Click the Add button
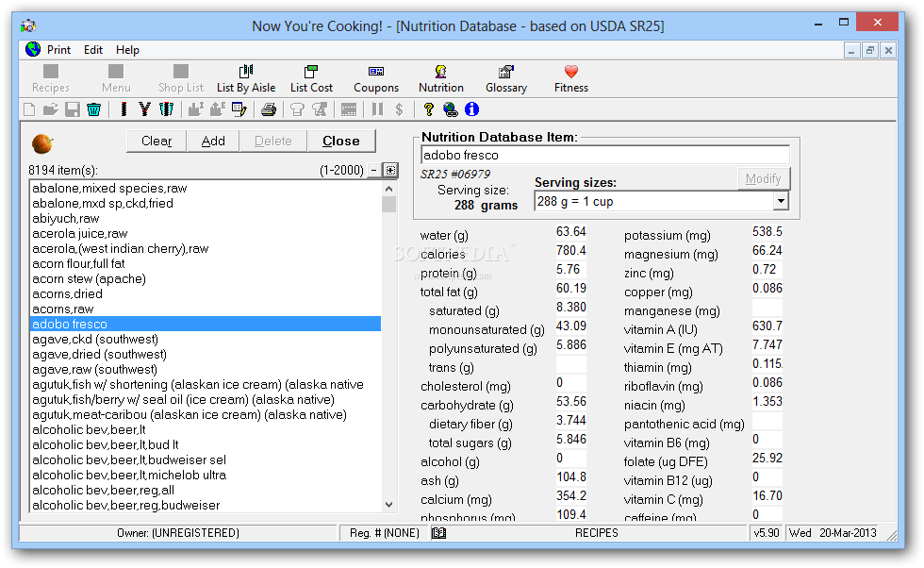The height and width of the screenshot is (568, 924). 213,141
